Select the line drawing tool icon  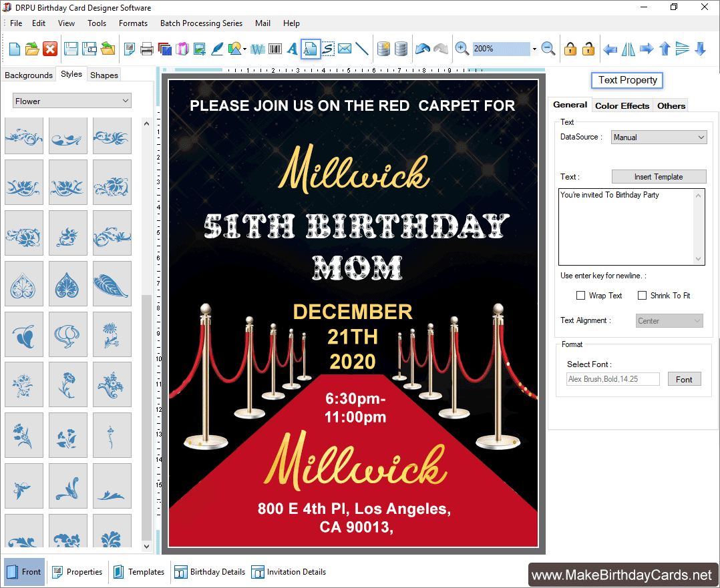tap(362, 49)
